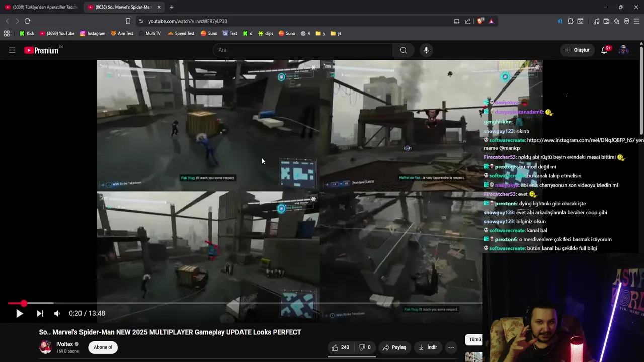Open the Instagram bookmark
This screenshot has width=644, height=362.
click(x=93, y=33)
